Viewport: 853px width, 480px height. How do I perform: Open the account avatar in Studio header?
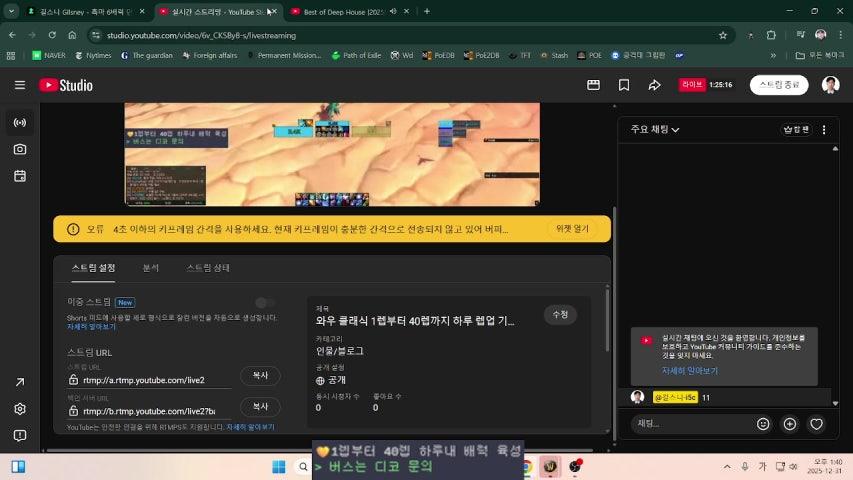pos(830,85)
